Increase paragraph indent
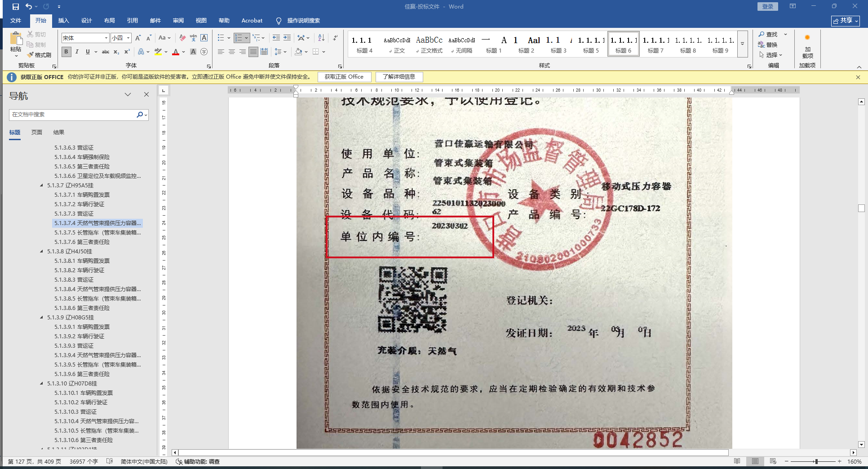868x469 pixels. pos(287,38)
